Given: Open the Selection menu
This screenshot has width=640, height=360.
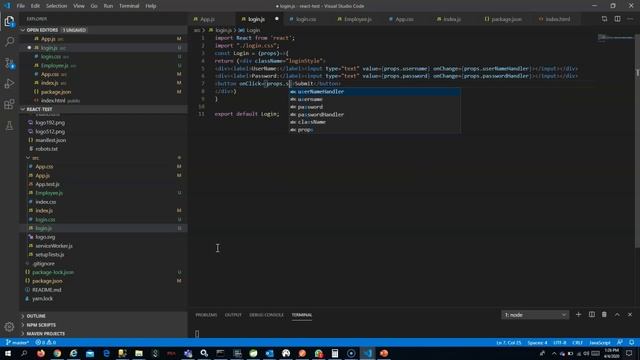Looking at the screenshot, I should 56,6.
